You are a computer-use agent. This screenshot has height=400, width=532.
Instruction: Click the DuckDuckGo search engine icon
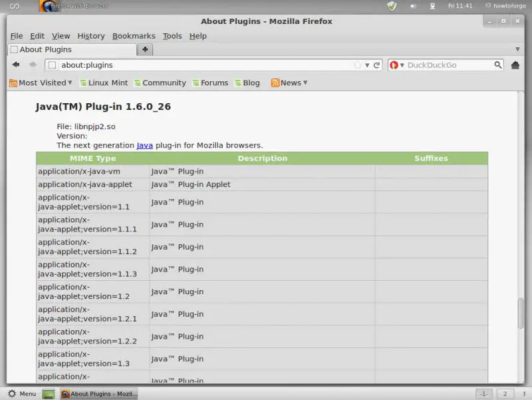394,65
